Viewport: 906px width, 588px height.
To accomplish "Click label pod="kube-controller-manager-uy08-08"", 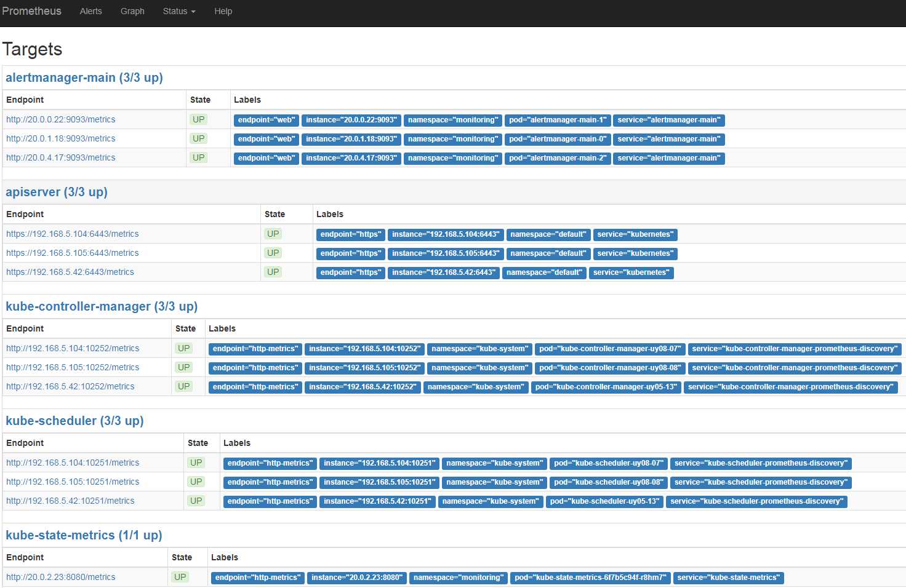I will [610, 368].
